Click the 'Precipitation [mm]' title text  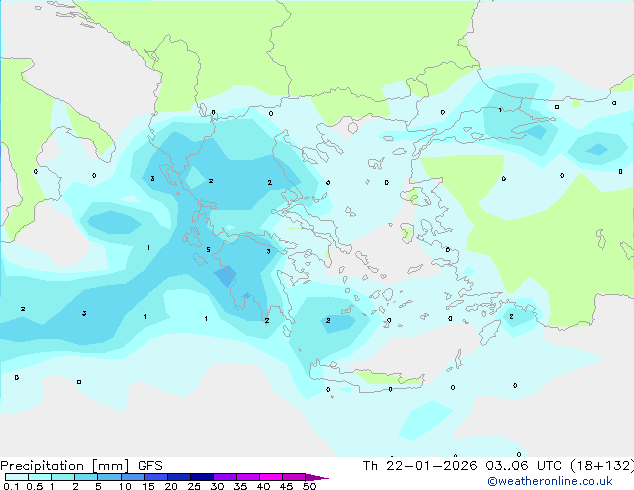tap(65, 466)
